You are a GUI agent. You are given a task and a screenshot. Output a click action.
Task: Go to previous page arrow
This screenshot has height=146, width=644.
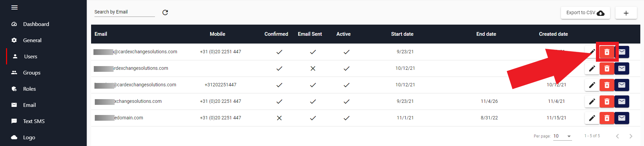[x=617, y=136]
